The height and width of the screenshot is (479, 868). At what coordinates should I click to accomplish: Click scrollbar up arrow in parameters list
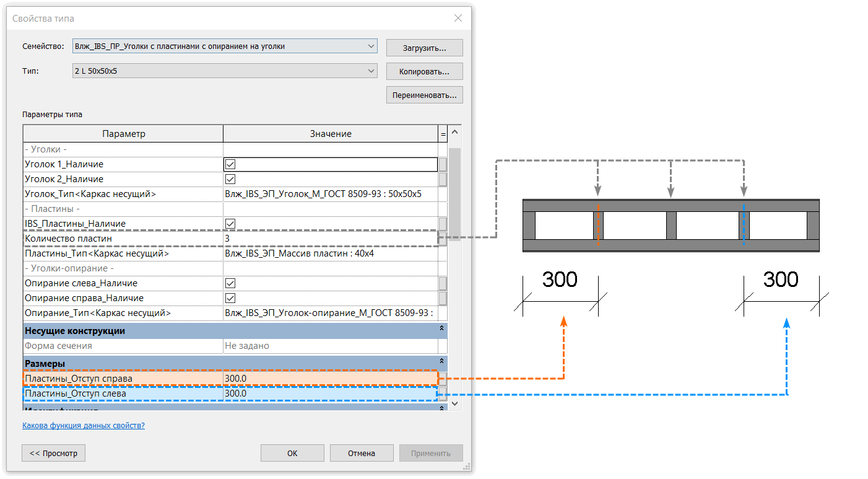tap(455, 132)
